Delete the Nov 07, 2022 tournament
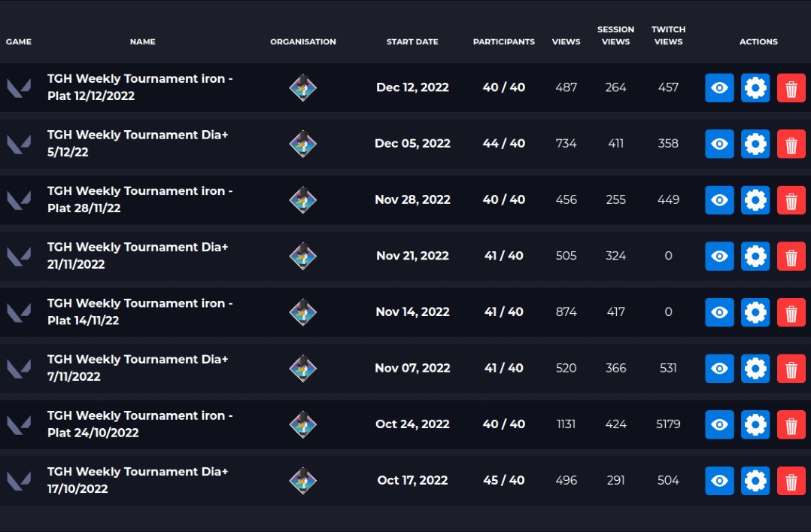Image resolution: width=811 pixels, height=532 pixels. (x=791, y=369)
